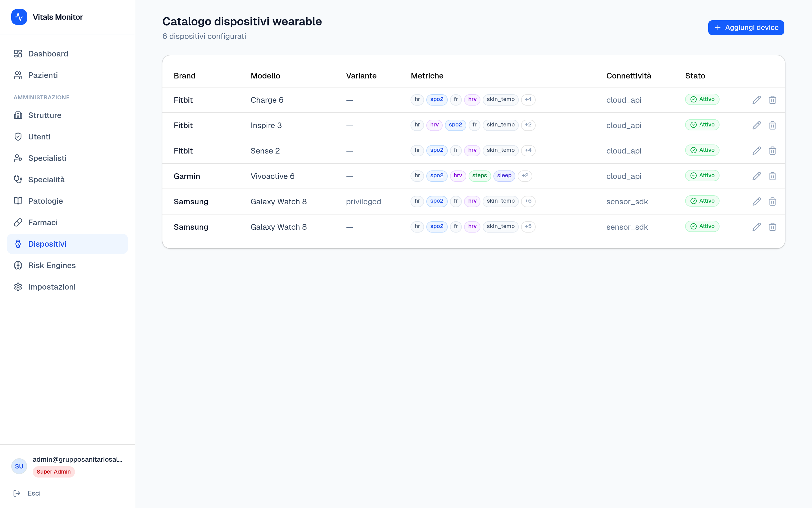Viewport: 812px width, 508px height.
Task: Delete the Fitbit Sense 2 device
Action: tap(773, 150)
